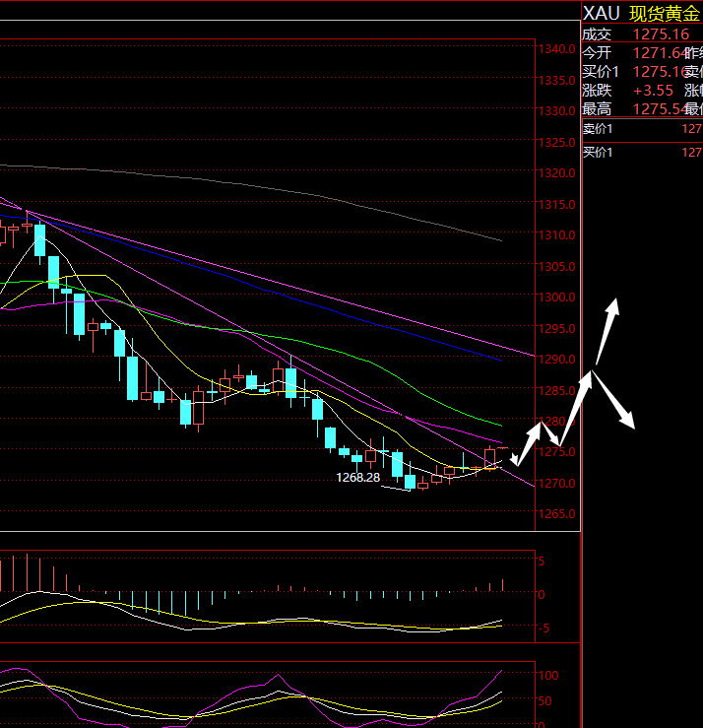Click the 最高 high price label
The image size is (703, 728).
coord(597,109)
